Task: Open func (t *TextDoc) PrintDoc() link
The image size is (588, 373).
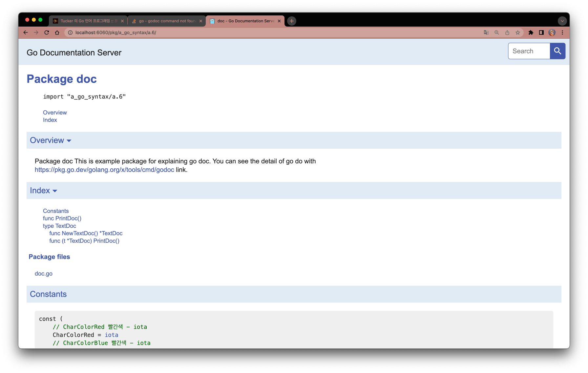Action: coord(84,241)
